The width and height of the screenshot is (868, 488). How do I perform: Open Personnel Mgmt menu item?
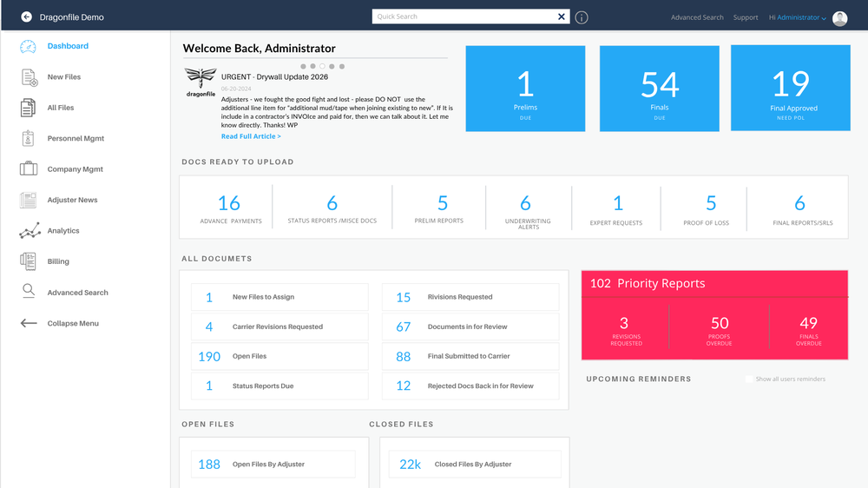76,138
